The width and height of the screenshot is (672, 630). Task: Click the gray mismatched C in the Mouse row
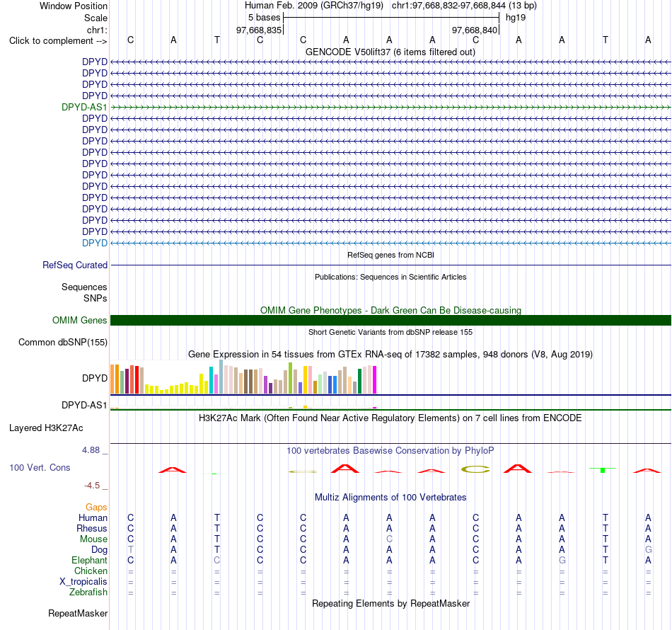pyautogui.click(x=389, y=539)
